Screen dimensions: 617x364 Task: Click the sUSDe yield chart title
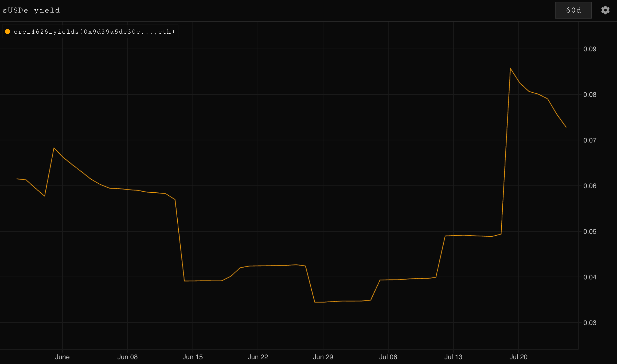31,10
